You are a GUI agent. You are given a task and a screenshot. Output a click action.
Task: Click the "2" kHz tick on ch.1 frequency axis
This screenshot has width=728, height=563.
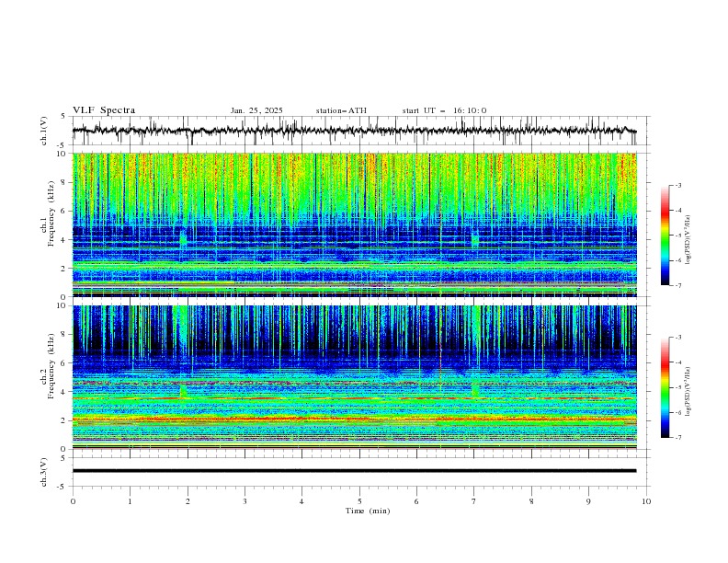tap(64, 269)
